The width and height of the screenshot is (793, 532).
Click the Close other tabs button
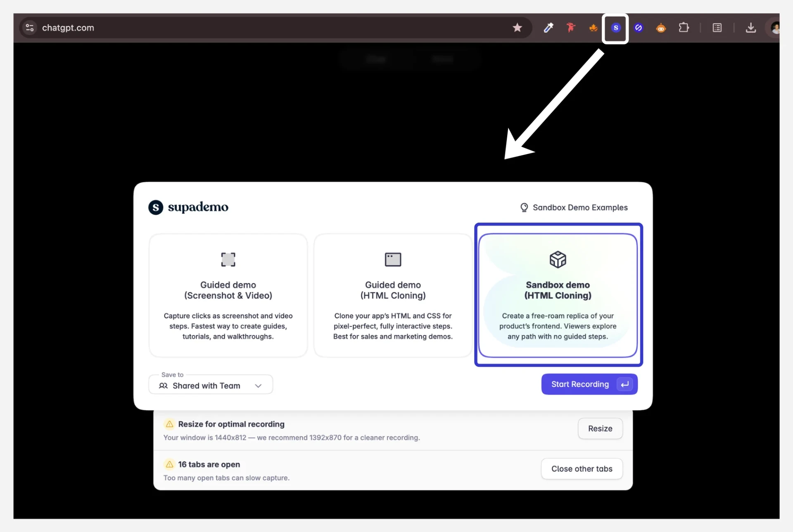[582, 469]
